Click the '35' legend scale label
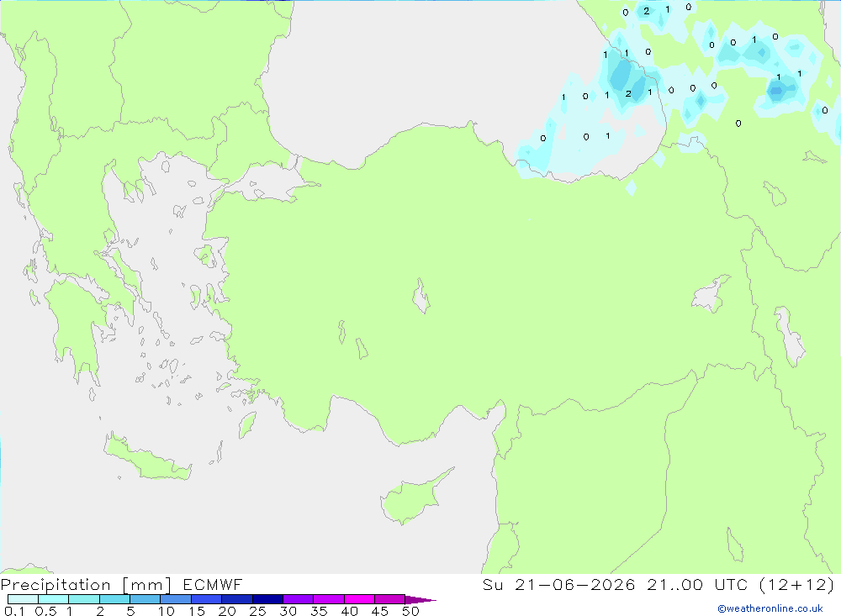 click(319, 611)
